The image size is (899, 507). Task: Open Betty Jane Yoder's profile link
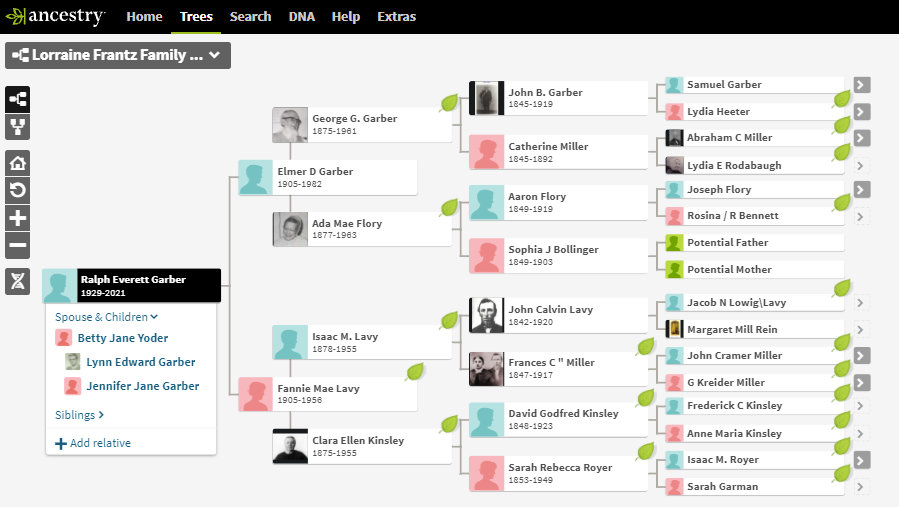pos(122,338)
